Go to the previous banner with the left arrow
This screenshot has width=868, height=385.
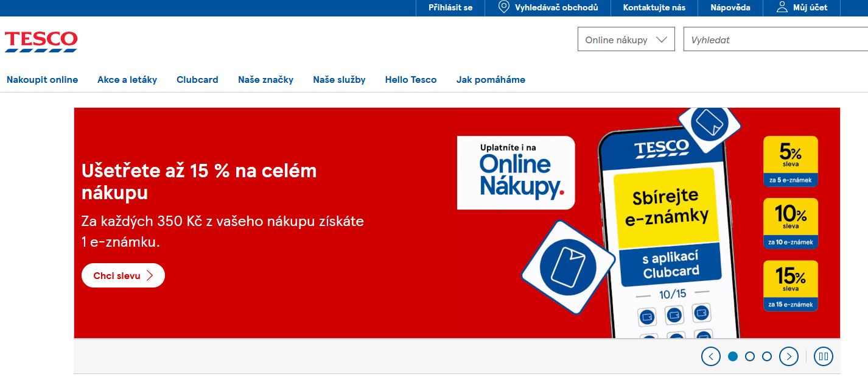point(710,356)
